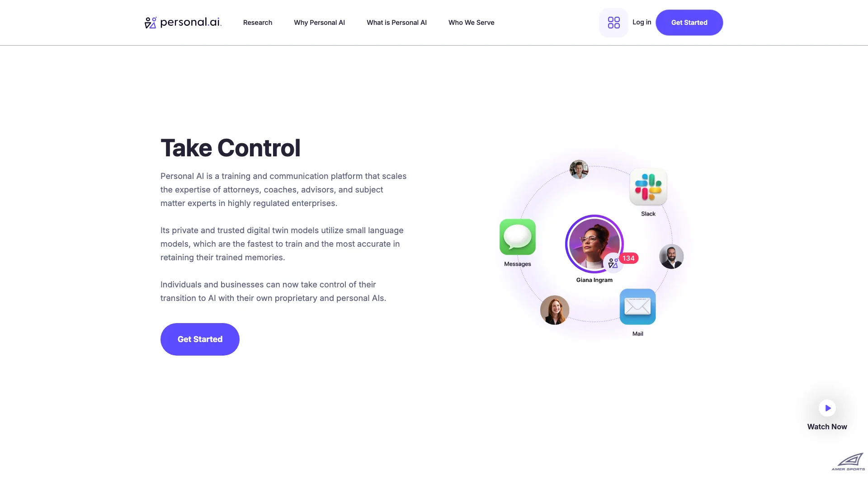Click the What is Personal AI link

pyautogui.click(x=396, y=22)
